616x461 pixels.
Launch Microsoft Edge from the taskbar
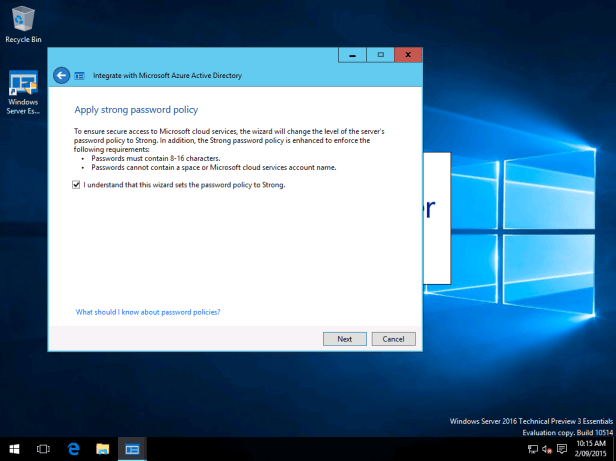(73, 450)
